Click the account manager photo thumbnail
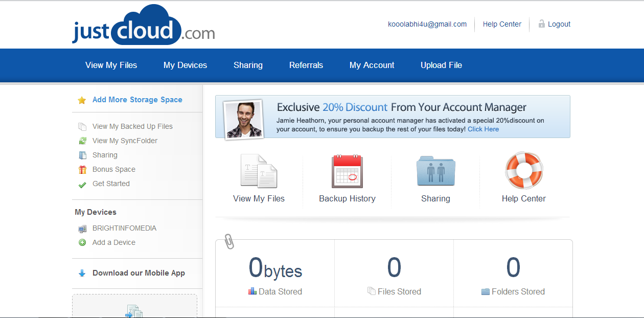Viewport: 644px width, 318px height. pos(243,119)
